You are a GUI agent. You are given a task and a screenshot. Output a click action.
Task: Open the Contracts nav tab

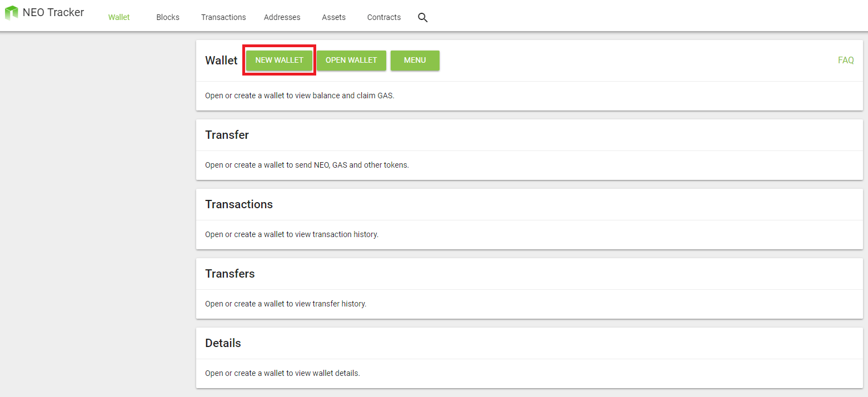point(384,17)
